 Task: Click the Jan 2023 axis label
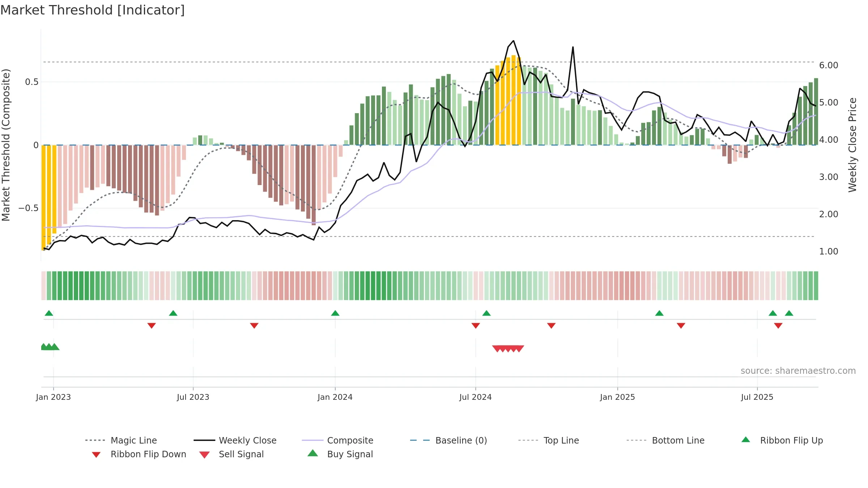pyautogui.click(x=54, y=397)
